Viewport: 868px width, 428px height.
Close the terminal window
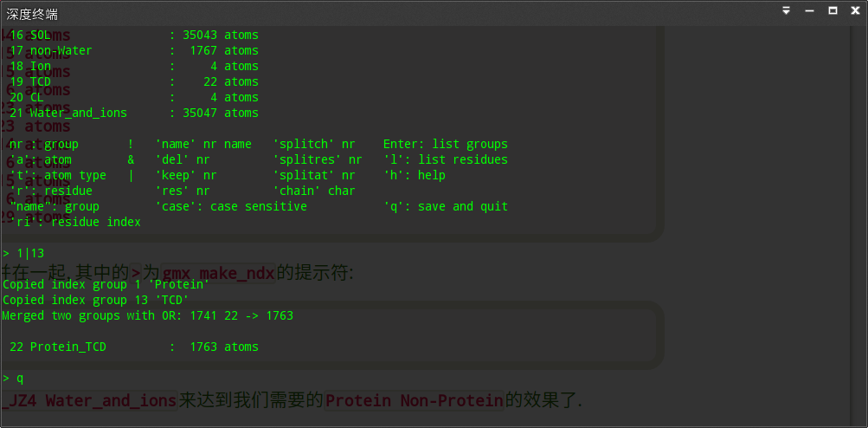tap(854, 11)
